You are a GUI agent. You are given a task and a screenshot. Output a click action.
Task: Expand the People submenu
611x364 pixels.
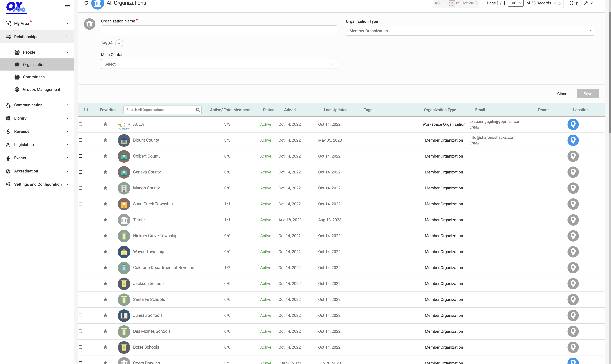pyautogui.click(x=37, y=52)
